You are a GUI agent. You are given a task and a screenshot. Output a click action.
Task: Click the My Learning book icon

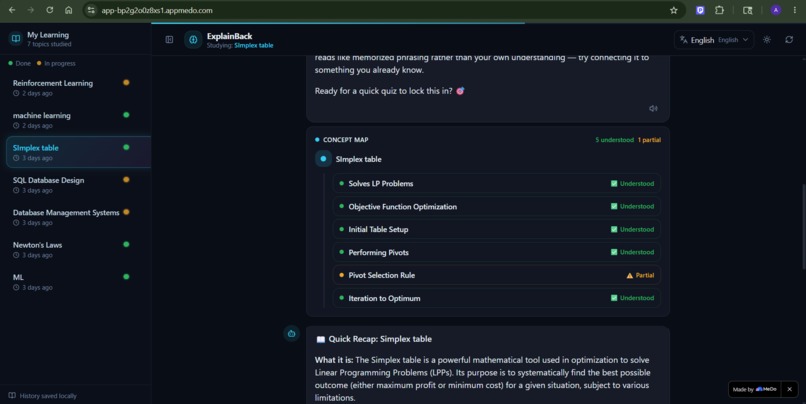[x=16, y=39]
